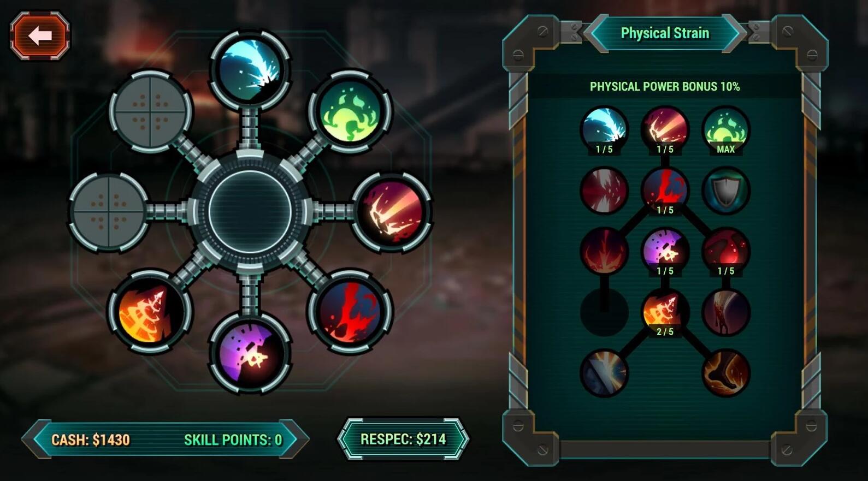Select the orange fire arrow skill in the wheel

(x=150, y=311)
